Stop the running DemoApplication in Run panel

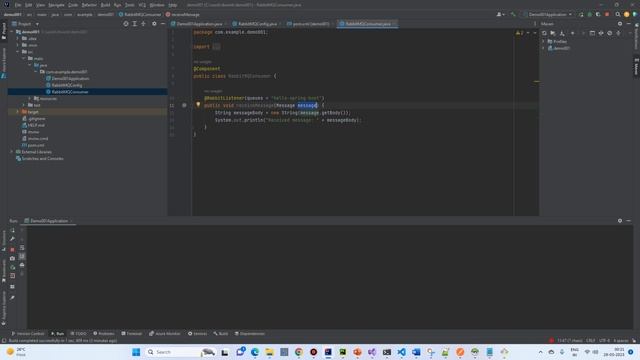(x=13, y=249)
